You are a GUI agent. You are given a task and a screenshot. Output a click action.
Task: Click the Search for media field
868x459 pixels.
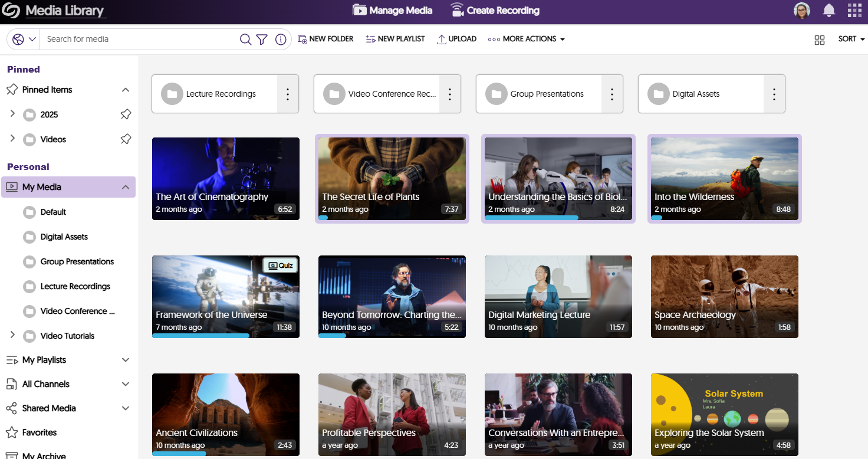pos(139,39)
